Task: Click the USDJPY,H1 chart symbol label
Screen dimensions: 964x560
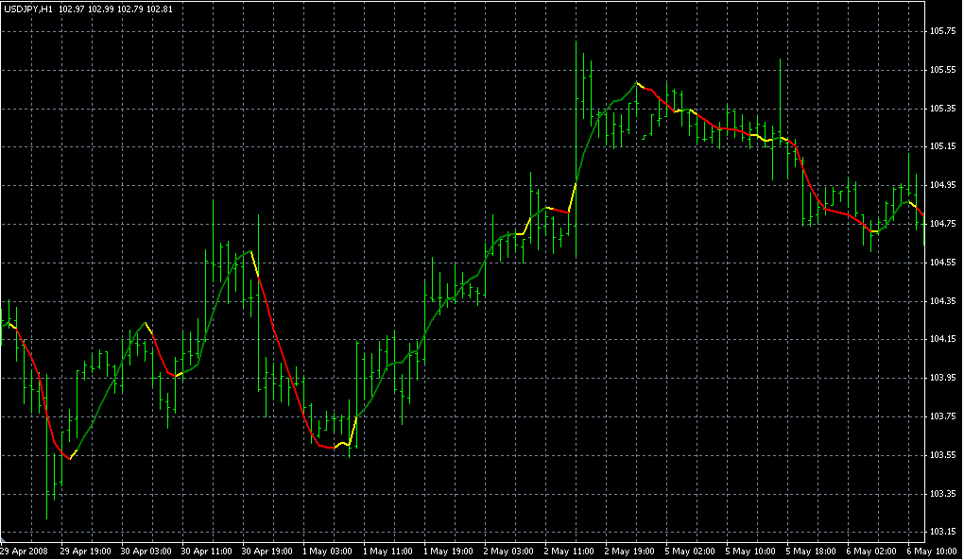Action: click(27, 9)
